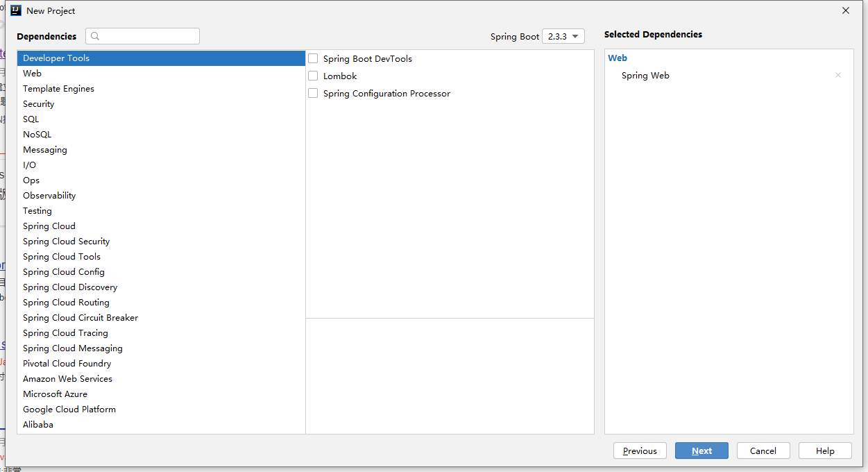This screenshot has width=868, height=472.
Task: Select the Alibaba category
Action: pos(38,425)
